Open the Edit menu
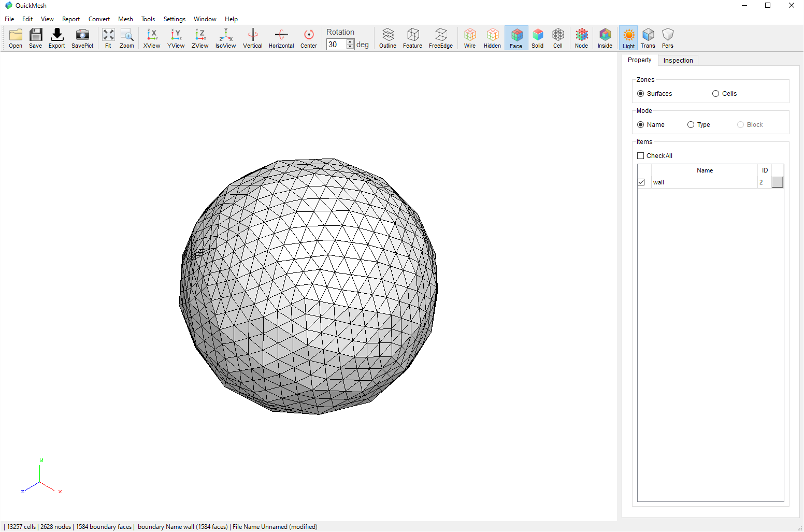The width and height of the screenshot is (804, 532). click(27, 19)
